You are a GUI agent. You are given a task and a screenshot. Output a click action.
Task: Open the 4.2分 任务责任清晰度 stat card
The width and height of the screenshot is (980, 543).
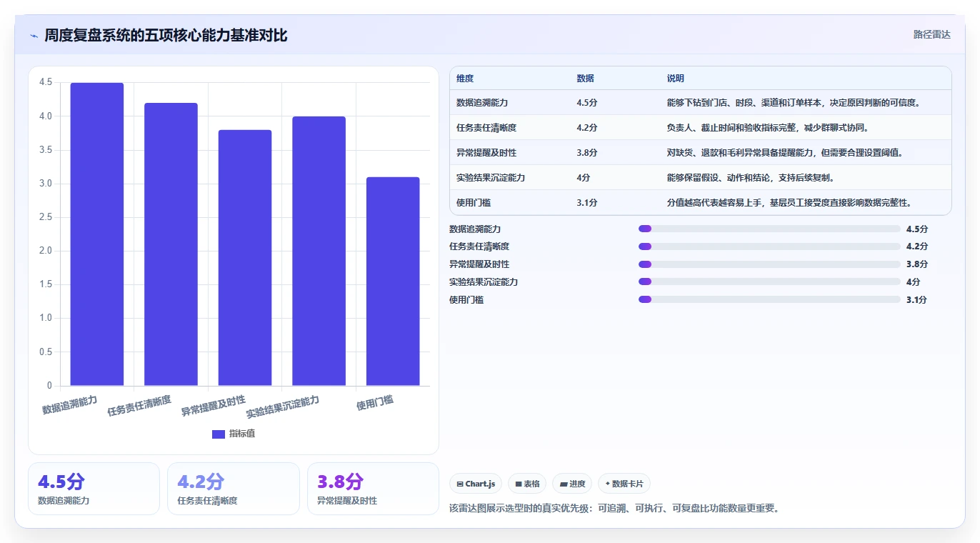coord(233,489)
